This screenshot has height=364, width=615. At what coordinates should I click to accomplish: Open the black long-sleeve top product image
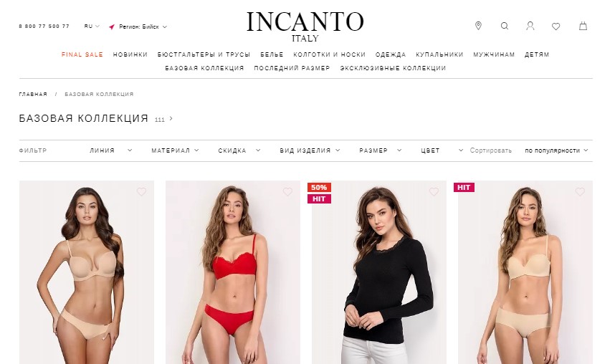pyautogui.click(x=379, y=272)
